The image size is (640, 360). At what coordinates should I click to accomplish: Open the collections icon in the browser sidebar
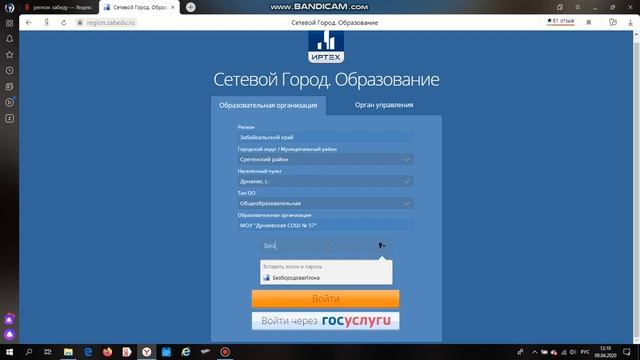tap(9, 87)
